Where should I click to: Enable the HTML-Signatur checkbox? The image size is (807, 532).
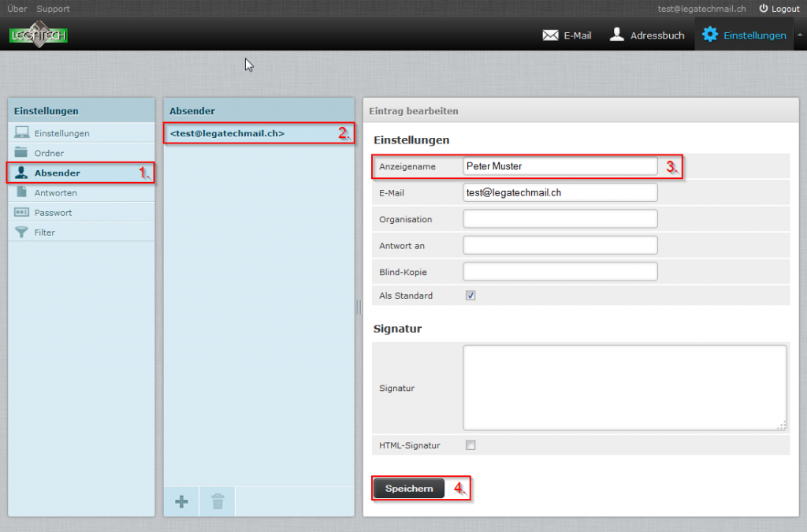pyautogui.click(x=470, y=445)
